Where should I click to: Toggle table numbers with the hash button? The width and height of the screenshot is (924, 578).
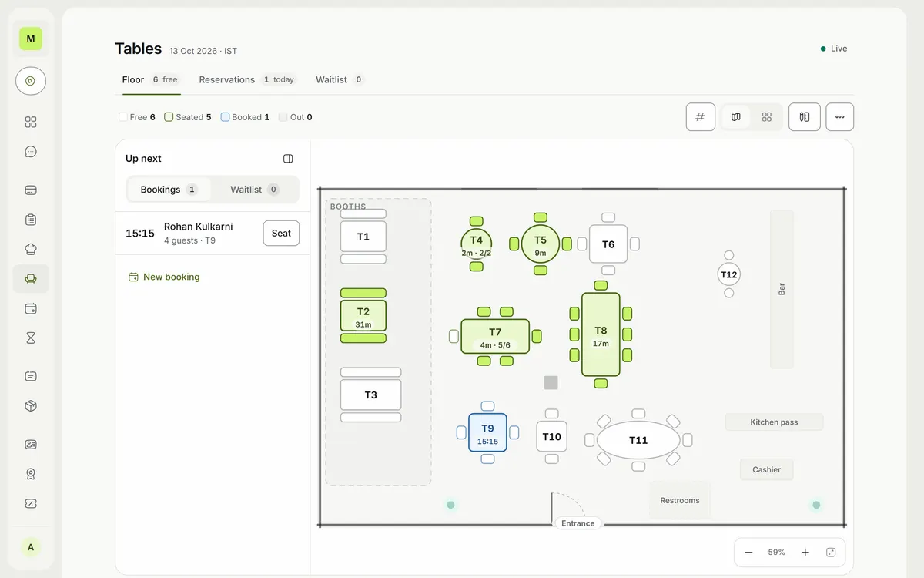tap(701, 117)
